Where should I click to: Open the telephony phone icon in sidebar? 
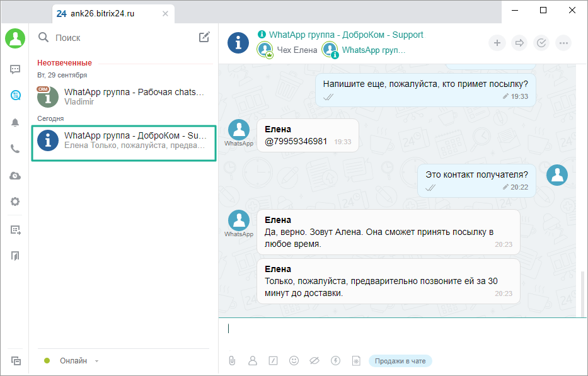tap(15, 149)
